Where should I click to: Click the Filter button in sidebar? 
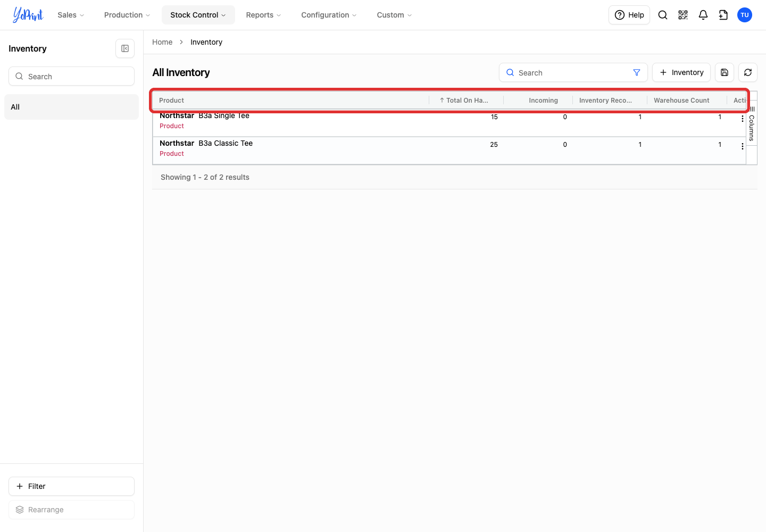(71, 486)
